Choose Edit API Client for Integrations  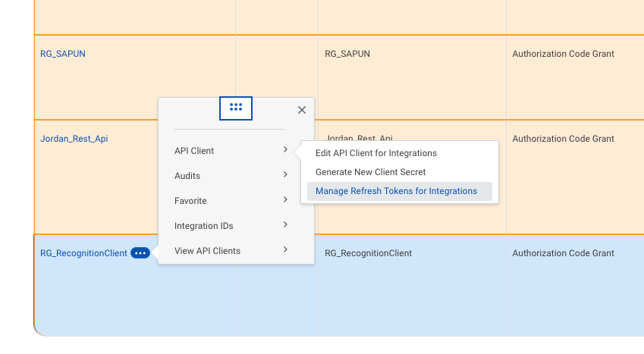coord(400,153)
